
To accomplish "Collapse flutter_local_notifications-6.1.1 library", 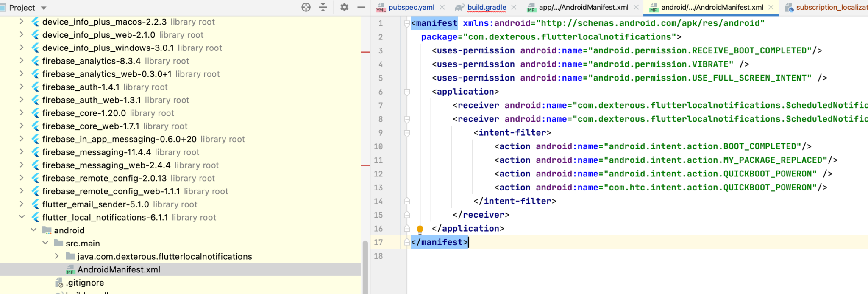I will click(x=22, y=217).
